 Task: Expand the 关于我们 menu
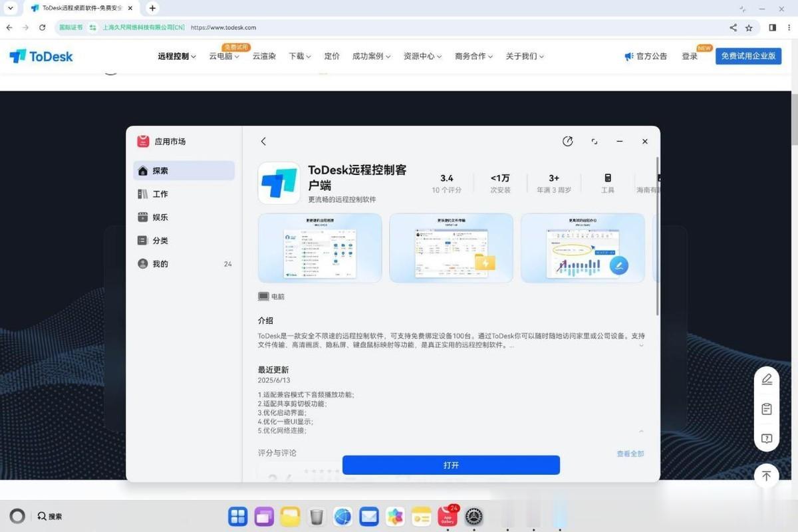pos(525,57)
